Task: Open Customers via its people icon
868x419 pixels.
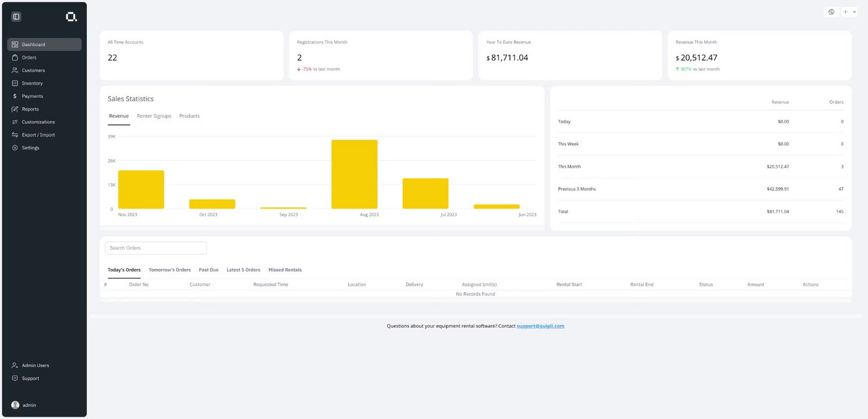Action: pos(15,70)
